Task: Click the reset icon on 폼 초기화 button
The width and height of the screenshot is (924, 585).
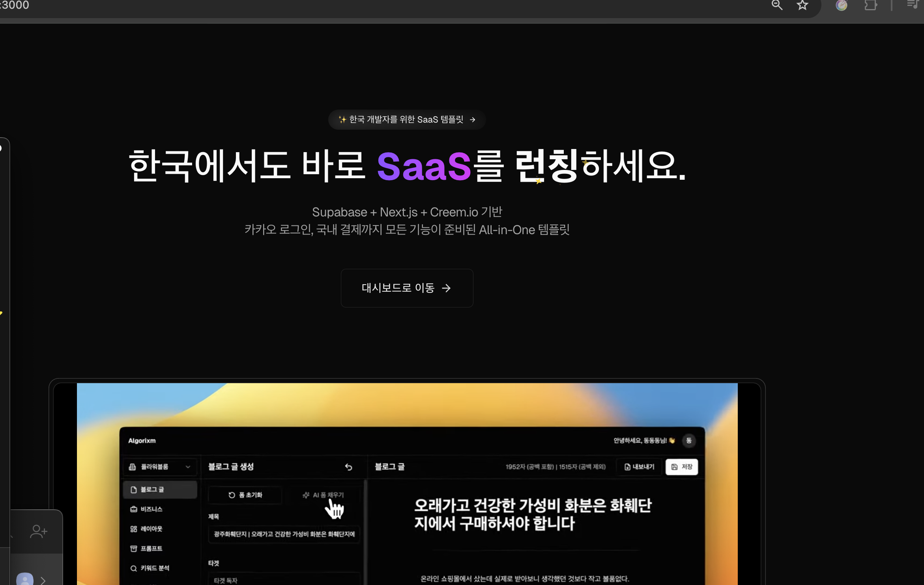Action: tap(231, 495)
